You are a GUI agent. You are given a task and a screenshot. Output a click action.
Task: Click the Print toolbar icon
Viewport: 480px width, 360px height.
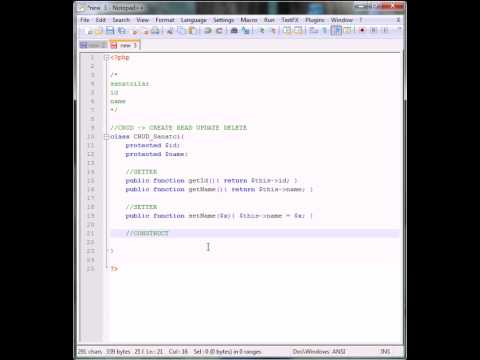155,31
